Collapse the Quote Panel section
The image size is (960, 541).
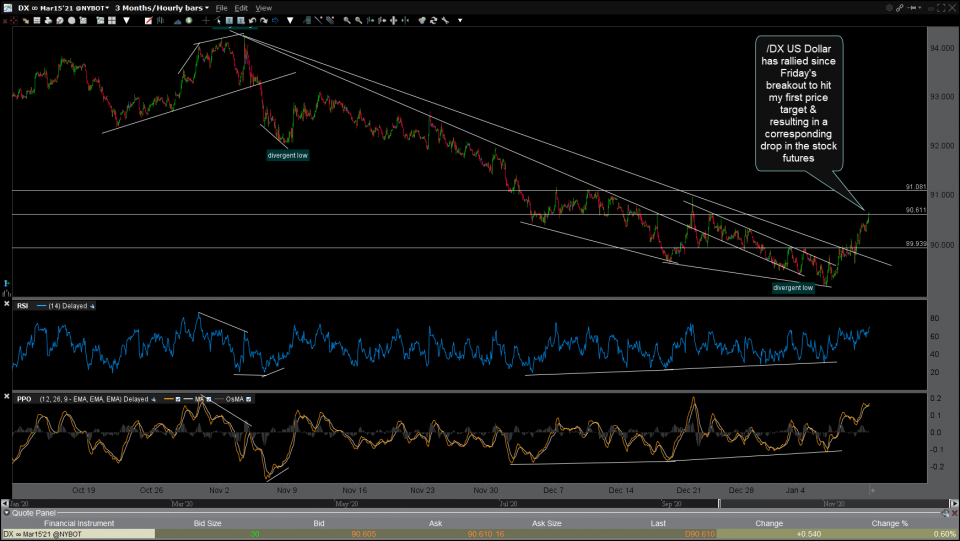[5, 512]
